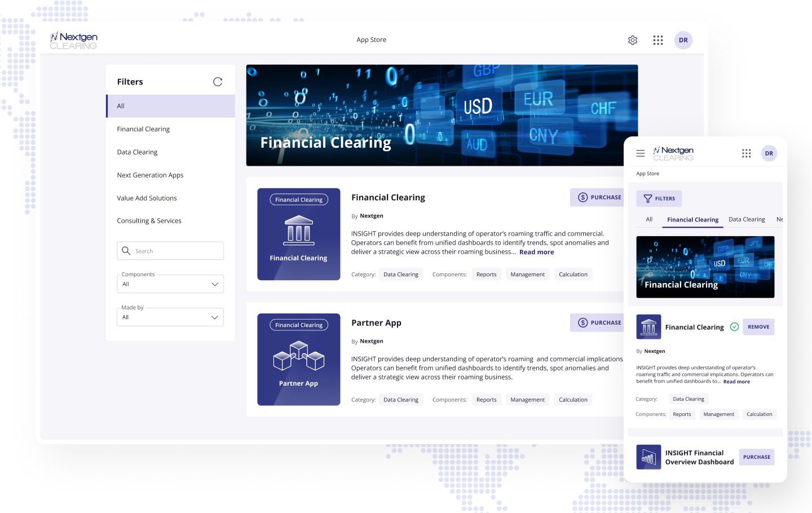The height and width of the screenshot is (513, 812).
Task: Click Reports tag on Partner App card
Action: click(x=486, y=400)
